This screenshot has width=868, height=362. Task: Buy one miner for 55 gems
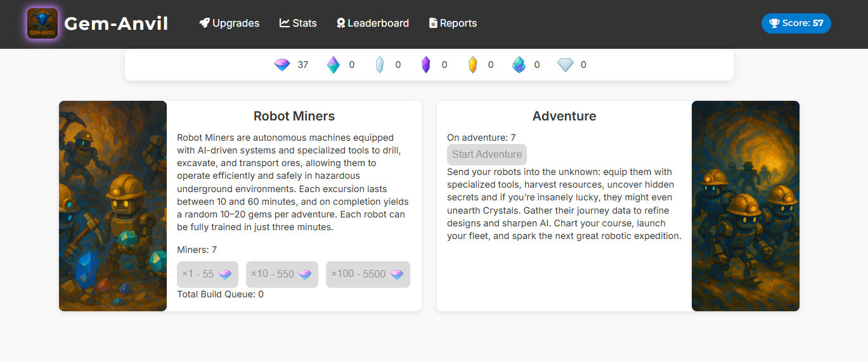click(207, 275)
